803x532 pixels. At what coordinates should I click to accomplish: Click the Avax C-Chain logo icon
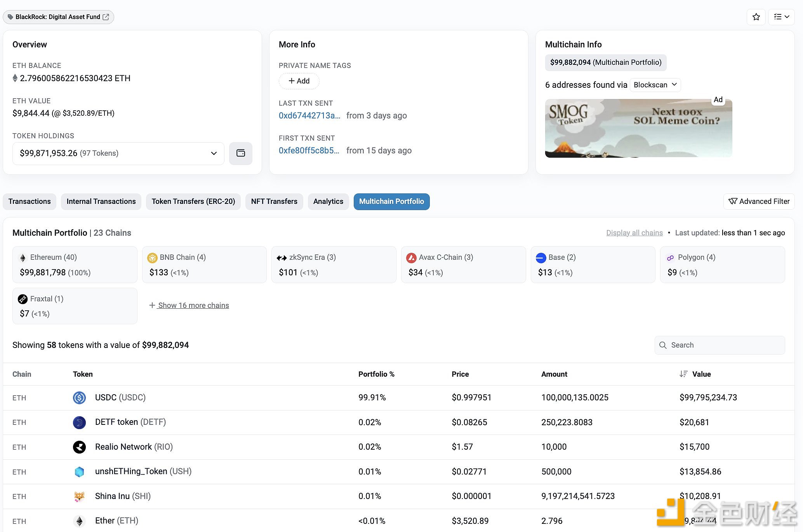(x=411, y=258)
